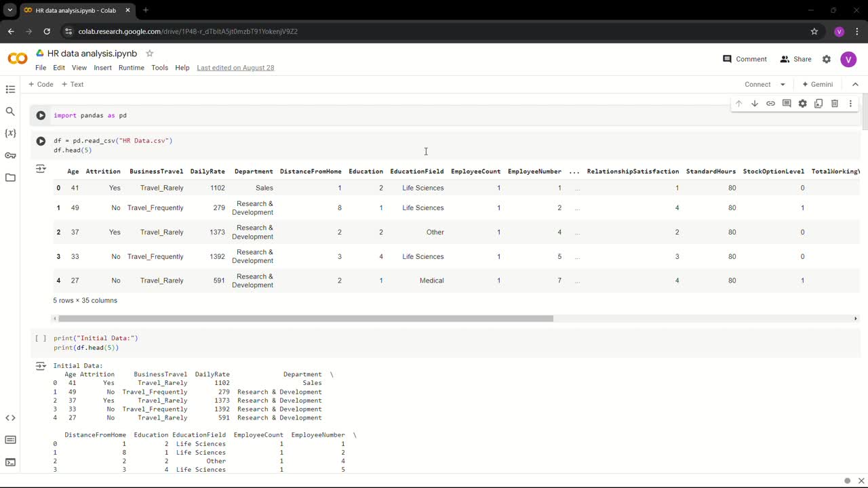
Task: Run the import pandas cell
Action: pyautogui.click(x=41, y=116)
